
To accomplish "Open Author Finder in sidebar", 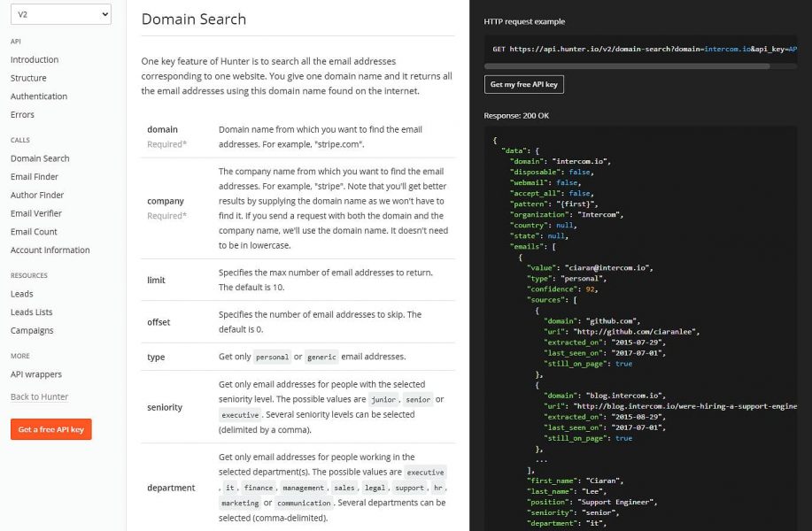I will [x=37, y=195].
